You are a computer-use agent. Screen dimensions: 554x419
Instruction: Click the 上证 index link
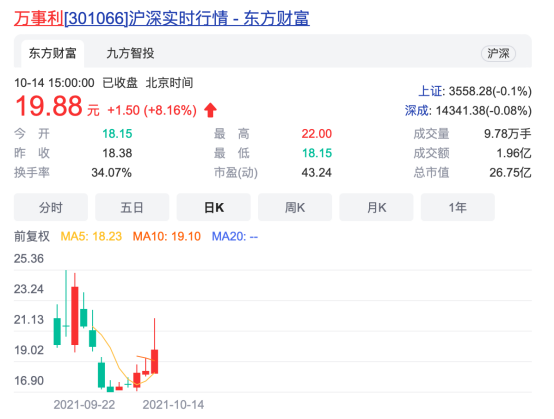(430, 91)
